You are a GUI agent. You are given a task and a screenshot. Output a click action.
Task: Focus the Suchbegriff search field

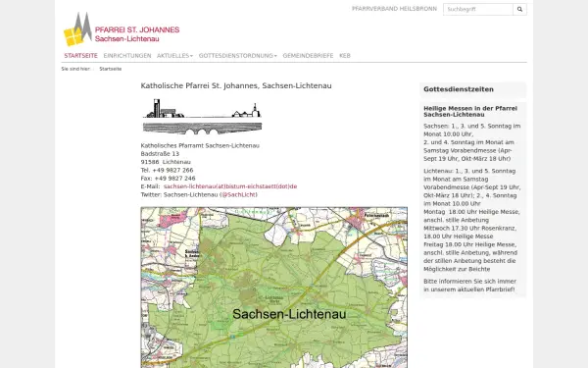click(478, 10)
